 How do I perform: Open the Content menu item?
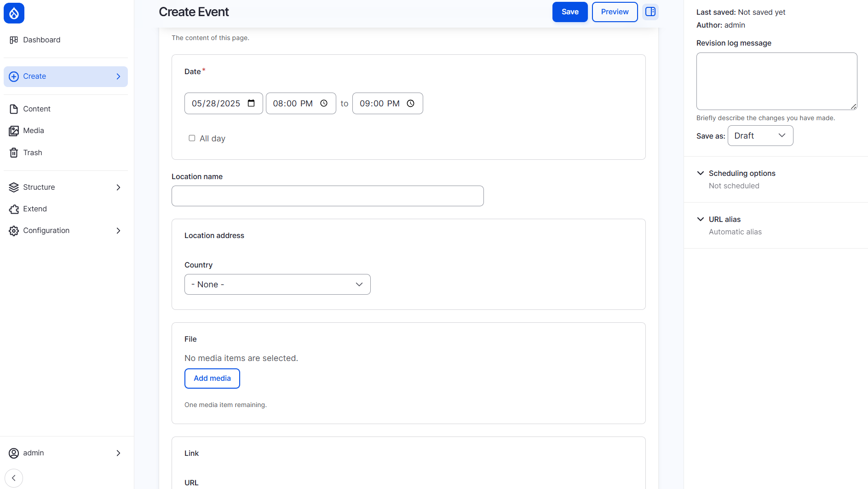coord(37,109)
